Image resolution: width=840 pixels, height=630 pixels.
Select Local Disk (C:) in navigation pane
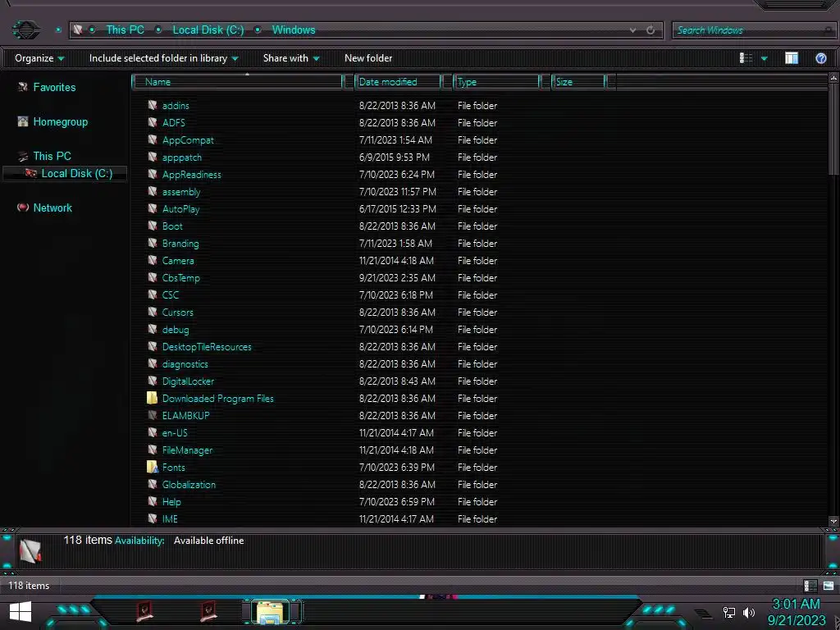coord(76,173)
